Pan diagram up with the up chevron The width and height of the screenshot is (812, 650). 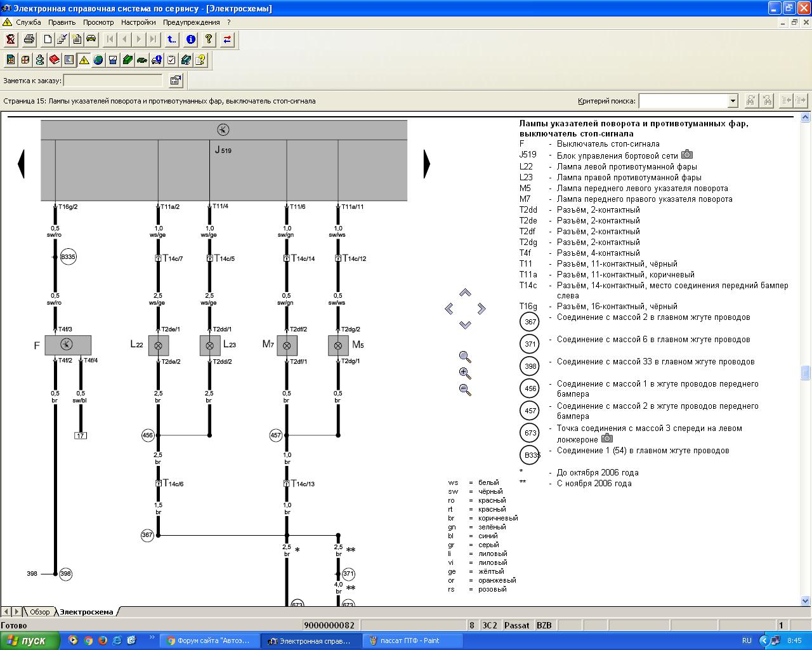(465, 293)
